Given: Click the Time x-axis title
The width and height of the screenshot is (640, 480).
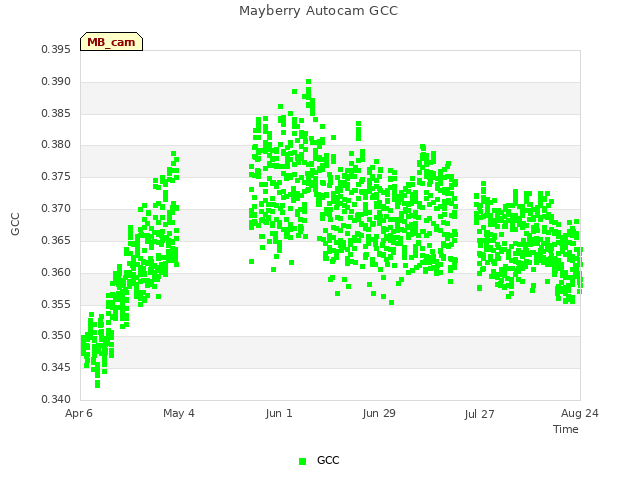Looking at the screenshot, I should click(x=566, y=429).
